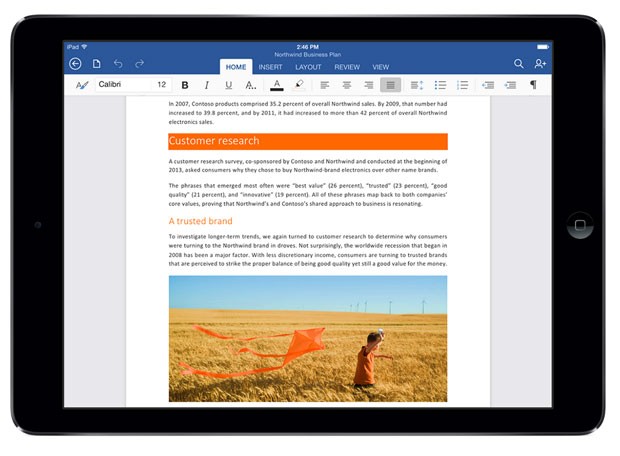Select justified alignment
620x456 pixels.
[390, 85]
